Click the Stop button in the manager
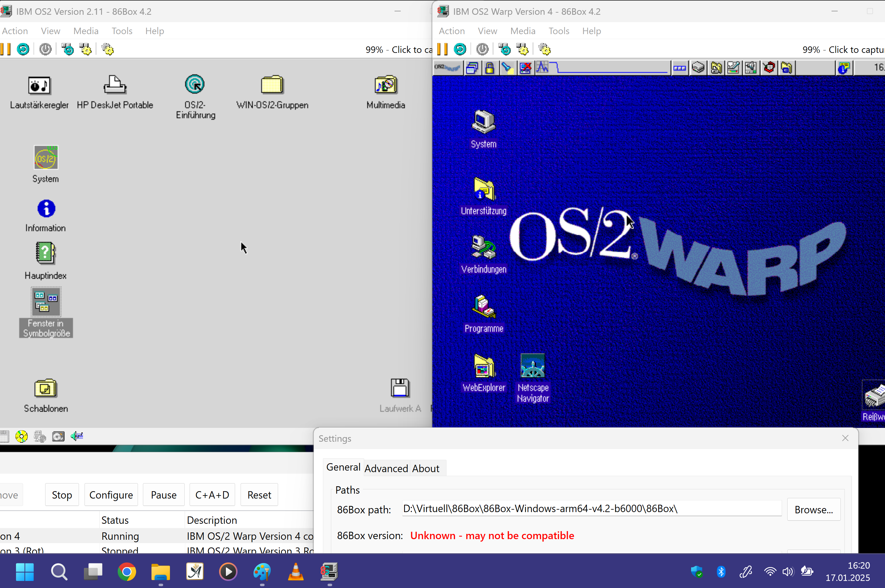 (62, 495)
